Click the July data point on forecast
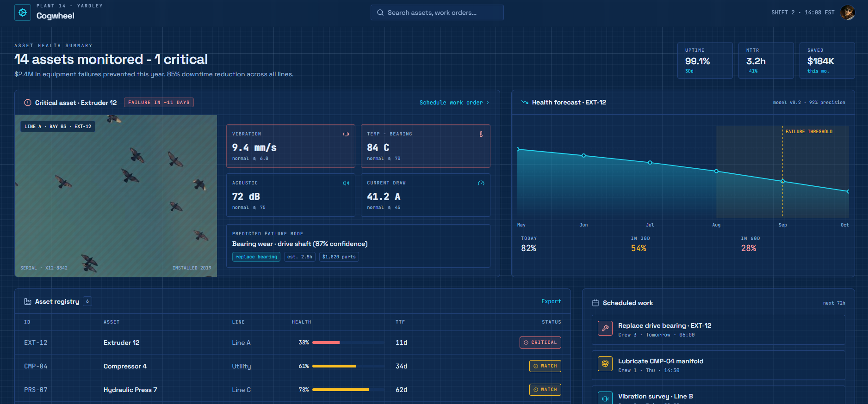 [650, 163]
